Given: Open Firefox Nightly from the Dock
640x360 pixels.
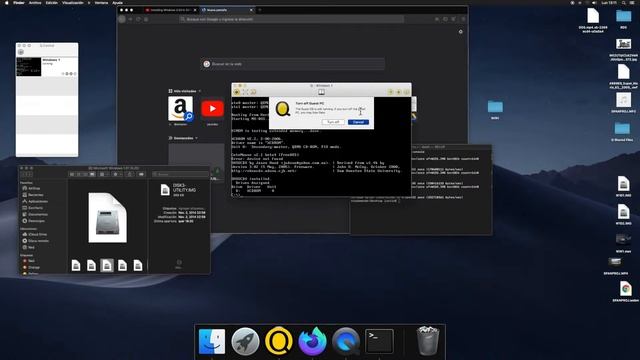Looking at the screenshot, I should (x=312, y=341).
